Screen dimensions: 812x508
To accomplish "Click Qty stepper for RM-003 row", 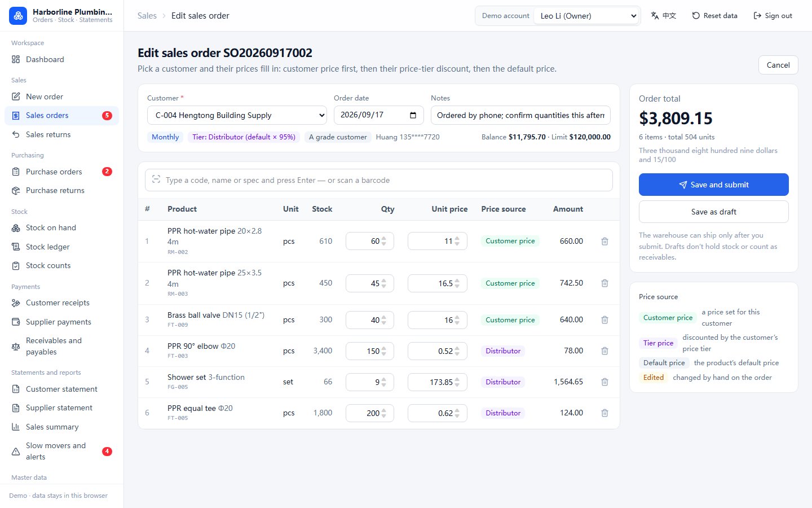I will 384,283.
